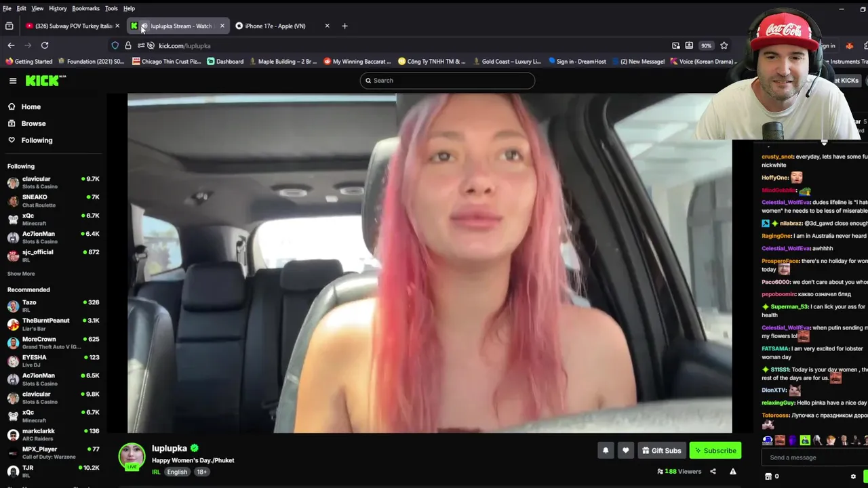This screenshot has width=868, height=488.
Task: Open Gold Coast Luxury bookmark
Action: point(507,62)
